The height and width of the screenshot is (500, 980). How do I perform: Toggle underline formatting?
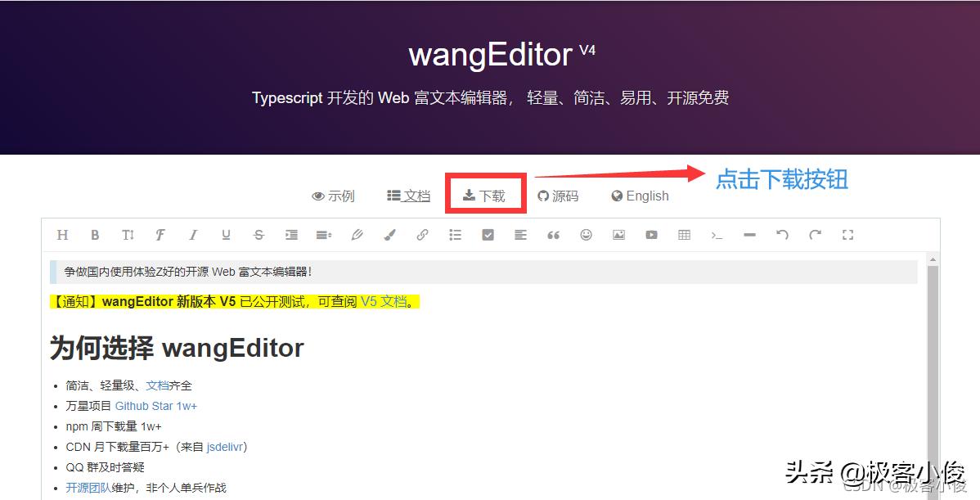pos(227,235)
